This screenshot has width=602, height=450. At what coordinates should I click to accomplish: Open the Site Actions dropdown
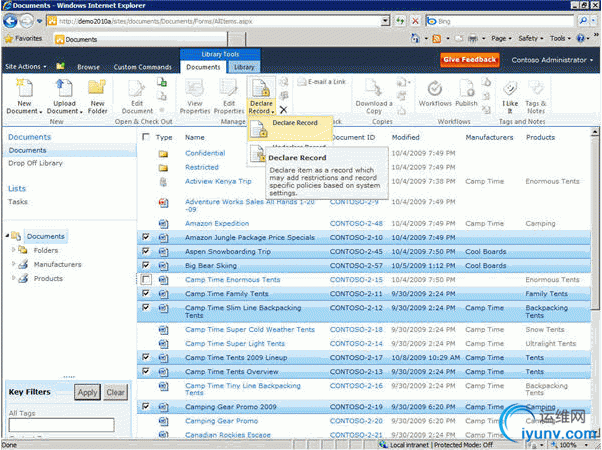click(25, 66)
